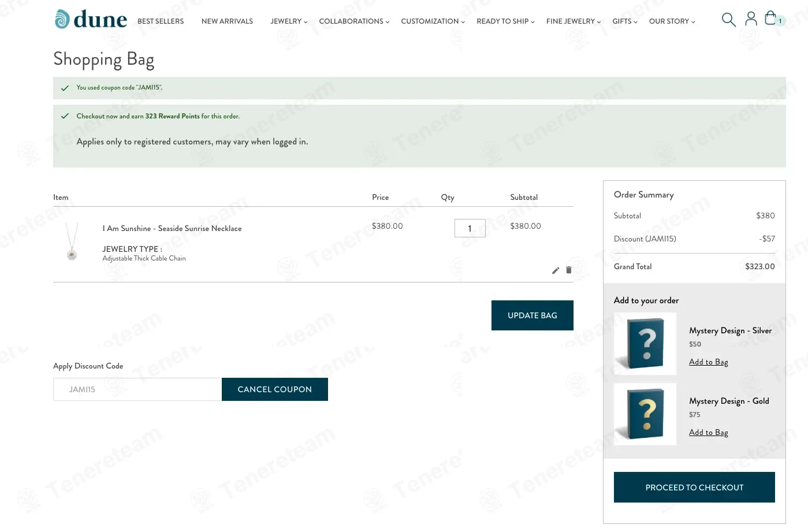Click the Update Bag button
The width and height of the screenshot is (808, 532).
coord(533,315)
